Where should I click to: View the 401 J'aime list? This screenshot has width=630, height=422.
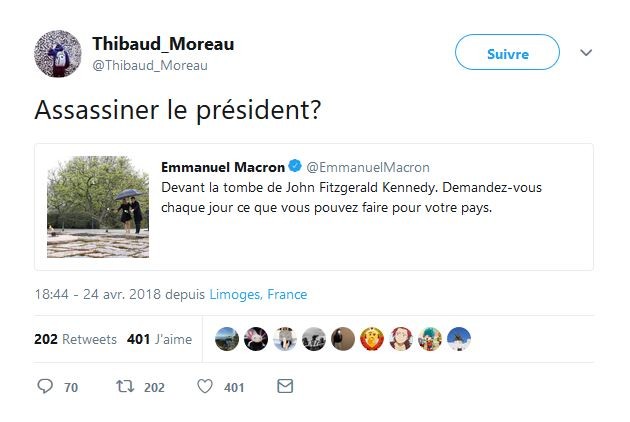click(x=159, y=339)
